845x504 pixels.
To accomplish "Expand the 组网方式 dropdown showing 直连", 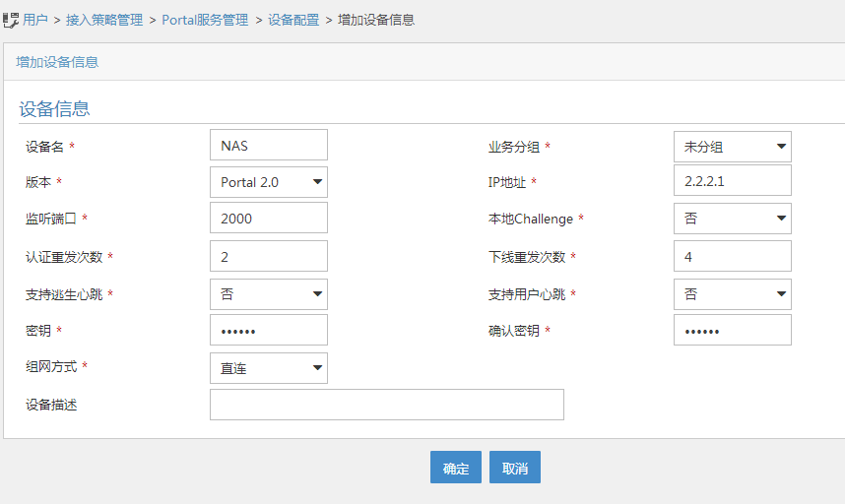I will point(268,367).
